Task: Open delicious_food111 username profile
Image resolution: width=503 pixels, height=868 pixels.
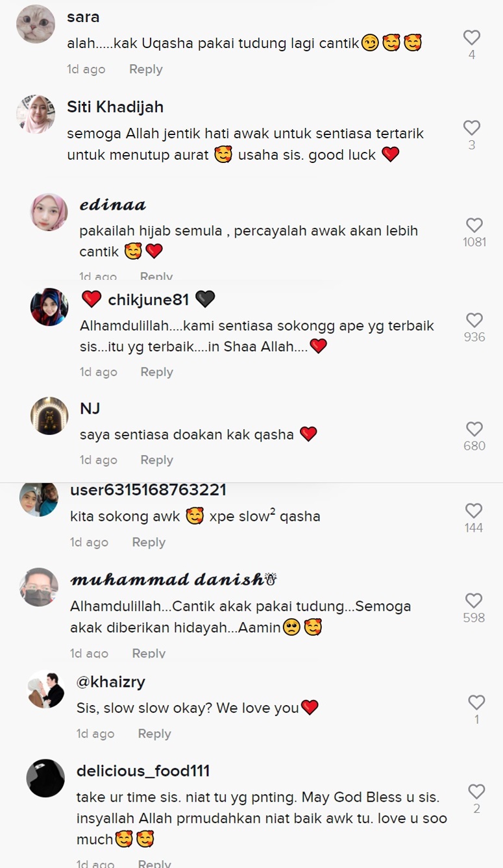Action: pyautogui.click(x=143, y=771)
